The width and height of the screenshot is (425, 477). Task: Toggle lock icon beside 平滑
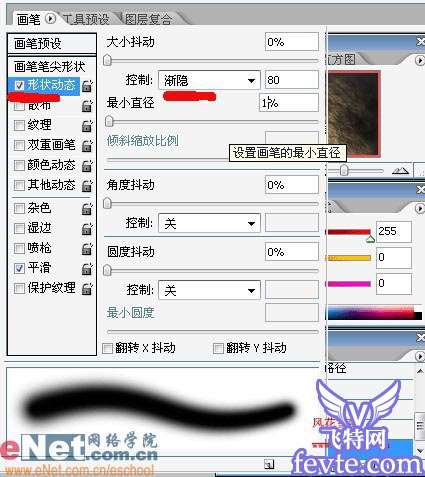coord(87,269)
